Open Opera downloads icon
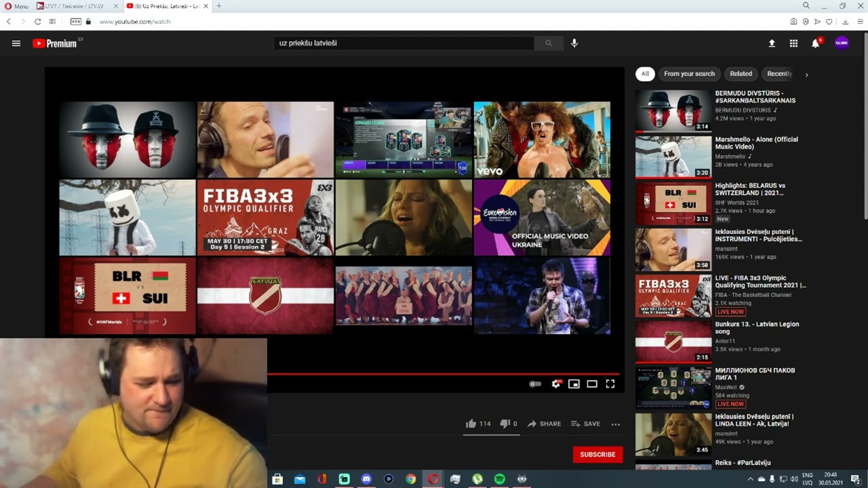The image size is (868, 488). click(845, 22)
